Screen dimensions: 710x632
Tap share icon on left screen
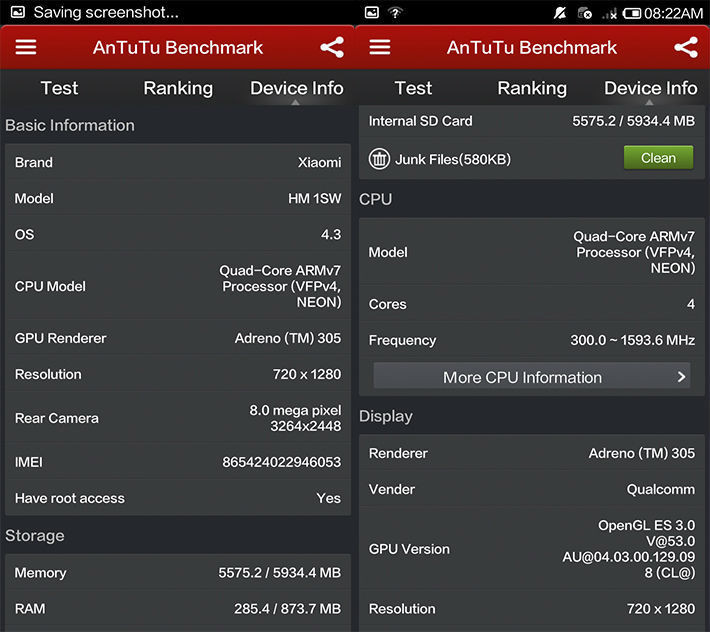point(332,48)
